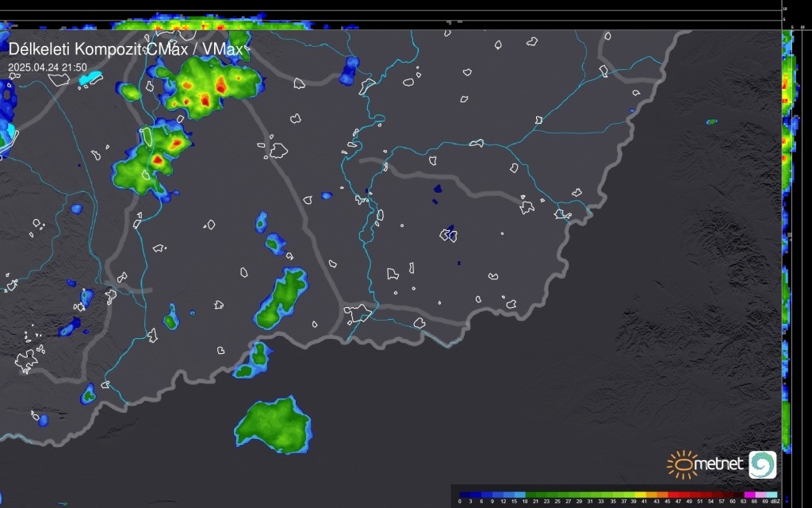812x508 pixels.
Task: Click the metnet wordmark text
Action: click(x=721, y=464)
